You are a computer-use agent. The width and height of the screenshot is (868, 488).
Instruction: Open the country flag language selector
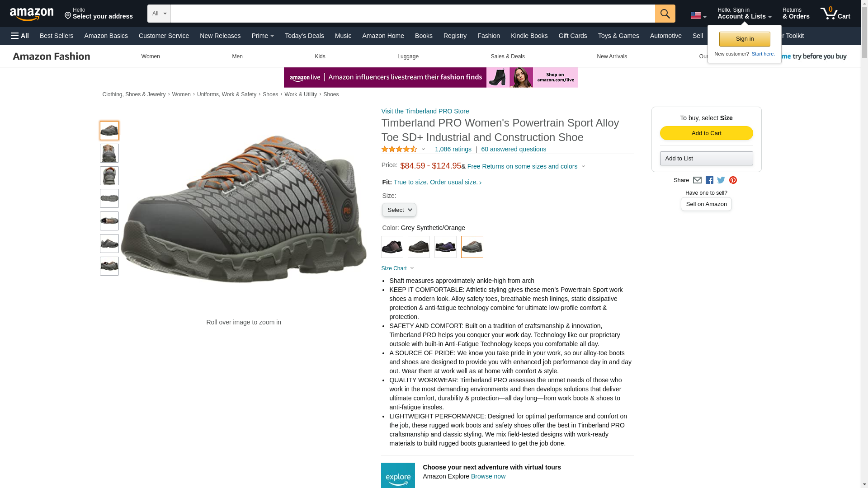pos(698,15)
